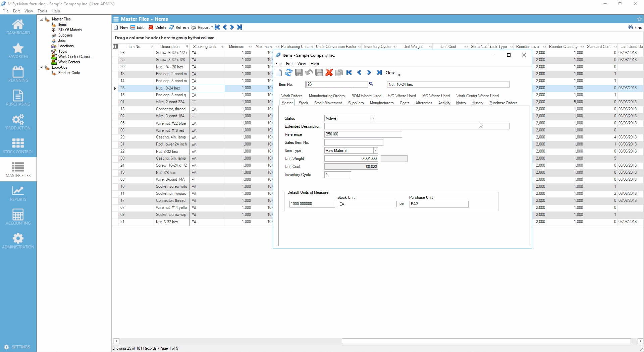Click the red Delete icon in Items dialog
The width and height of the screenshot is (644, 352).
[x=329, y=73]
